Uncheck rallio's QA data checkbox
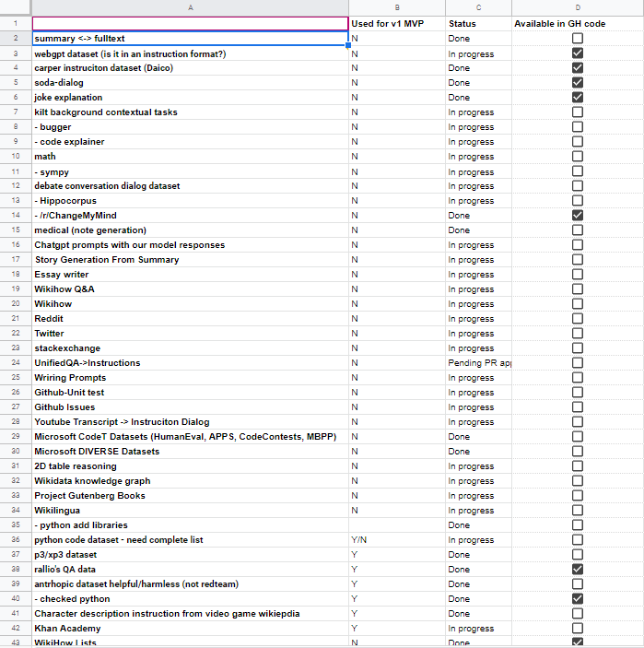The width and height of the screenshot is (644, 648). (x=577, y=569)
